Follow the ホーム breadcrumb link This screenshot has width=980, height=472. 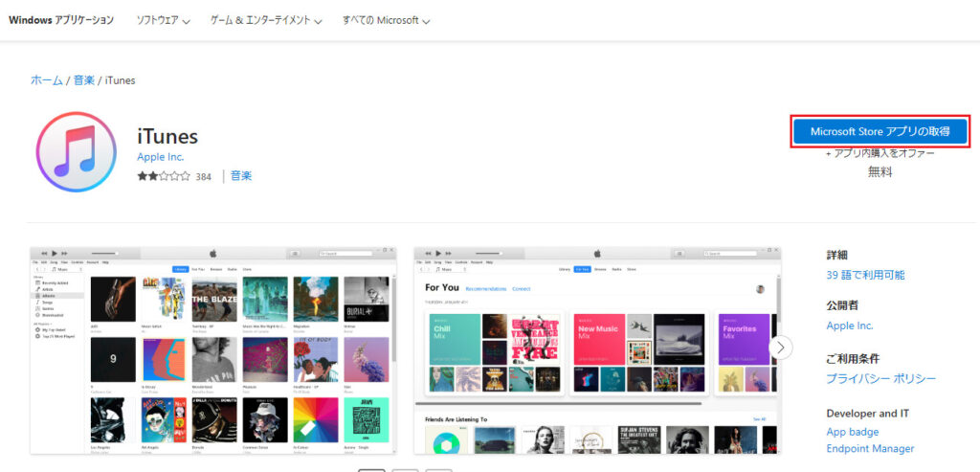[47, 80]
